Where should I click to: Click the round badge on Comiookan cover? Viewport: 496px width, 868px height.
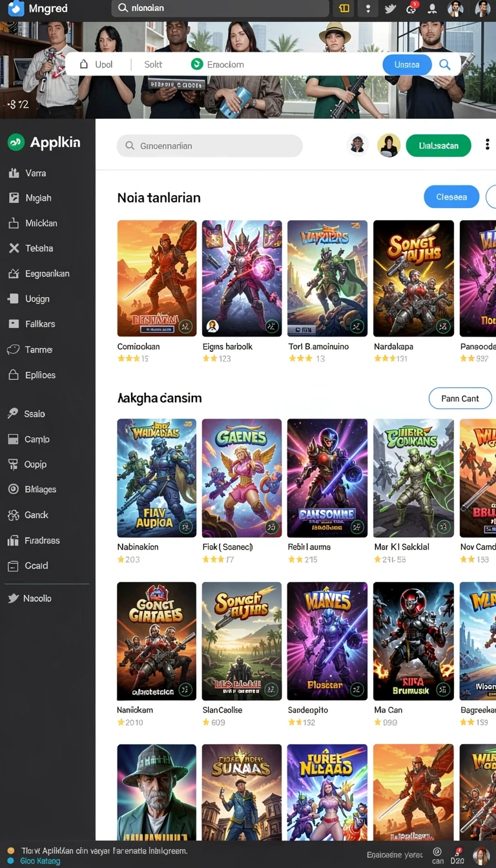click(x=186, y=326)
